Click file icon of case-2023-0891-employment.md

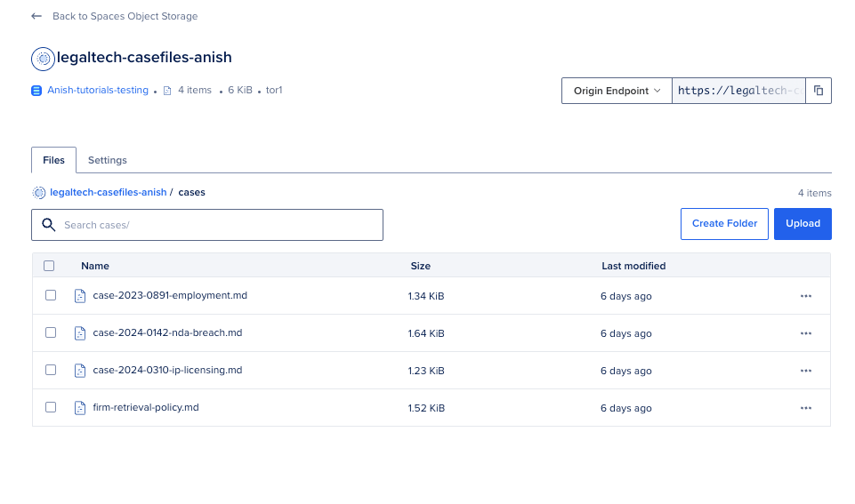79,296
